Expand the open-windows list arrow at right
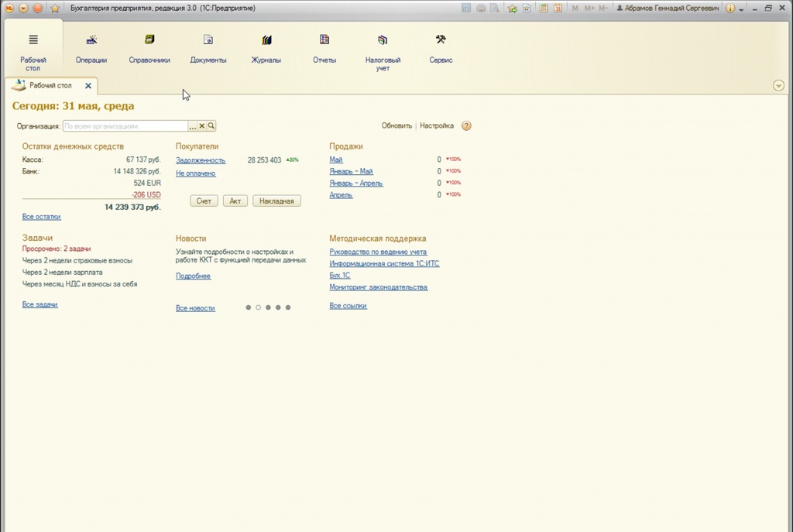Image resolution: width=793 pixels, height=532 pixels. coord(778,85)
